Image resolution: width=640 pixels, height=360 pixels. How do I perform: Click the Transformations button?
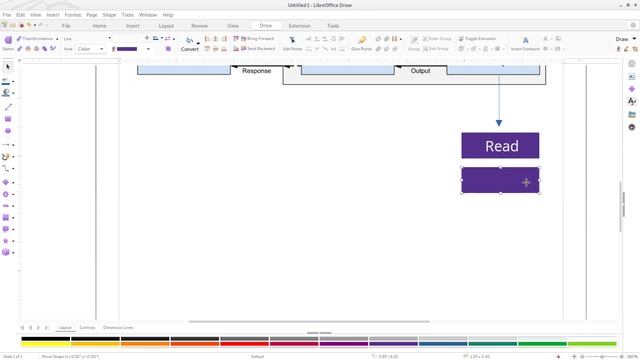[x=35, y=38]
